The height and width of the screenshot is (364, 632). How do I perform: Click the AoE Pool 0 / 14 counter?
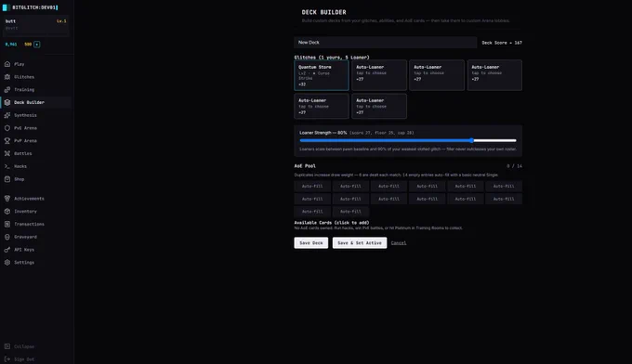(514, 166)
